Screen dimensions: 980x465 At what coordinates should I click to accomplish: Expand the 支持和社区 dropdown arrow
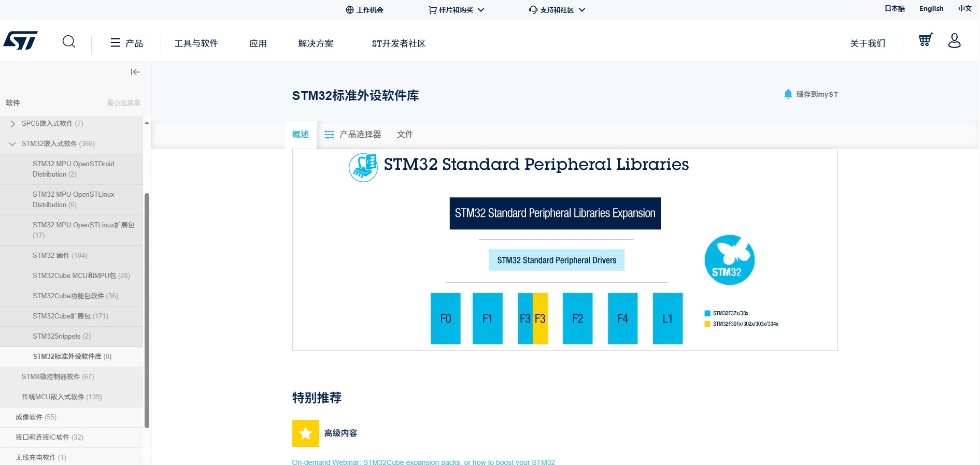[x=582, y=10]
